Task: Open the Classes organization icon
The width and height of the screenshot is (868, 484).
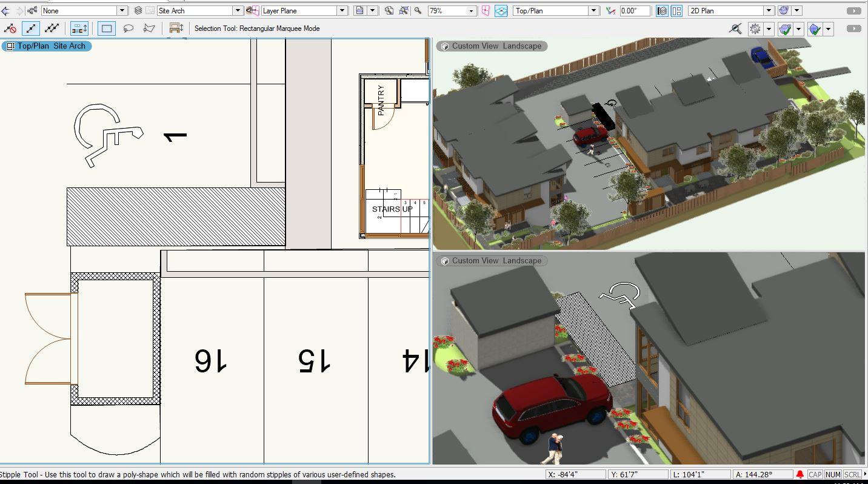Action: tap(32, 11)
